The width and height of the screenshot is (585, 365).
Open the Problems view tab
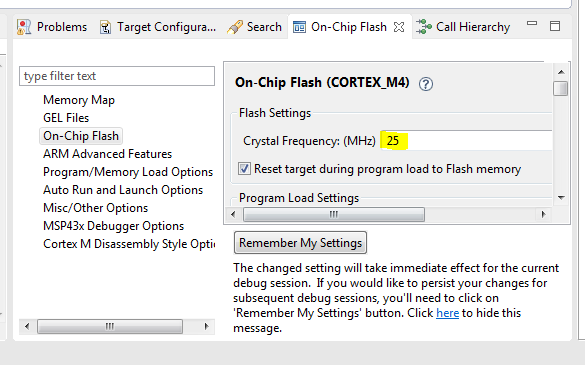(51, 27)
